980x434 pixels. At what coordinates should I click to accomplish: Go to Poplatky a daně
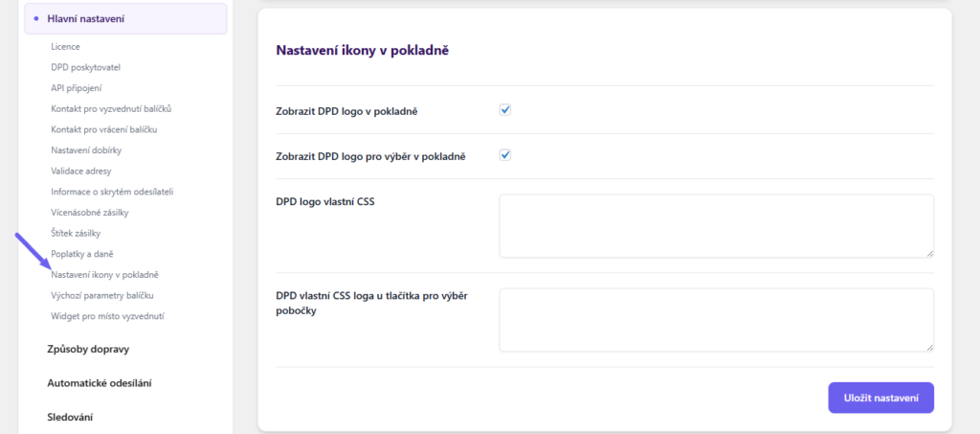[x=84, y=254]
